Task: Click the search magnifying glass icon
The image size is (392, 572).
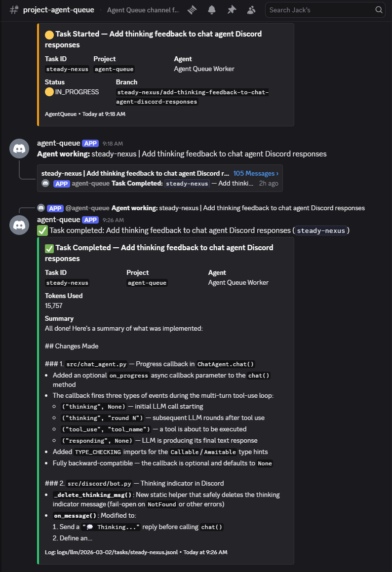Action: tap(379, 9)
